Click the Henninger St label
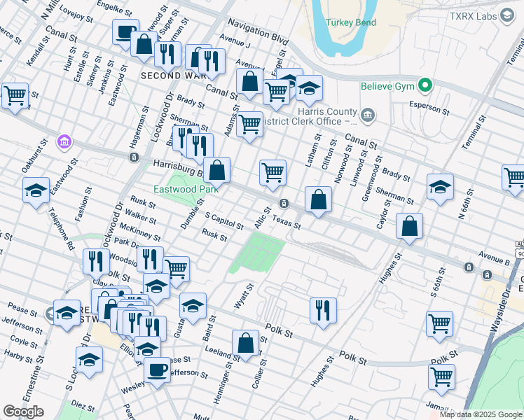The height and width of the screenshot is (420, 524). (x=223, y=383)
